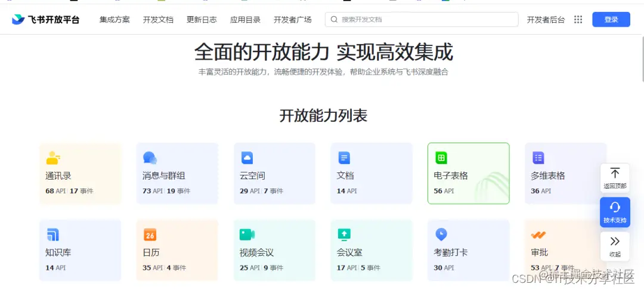The image size is (644, 290).
Task: Click the 开放能力列表 heading
Action: (323, 116)
